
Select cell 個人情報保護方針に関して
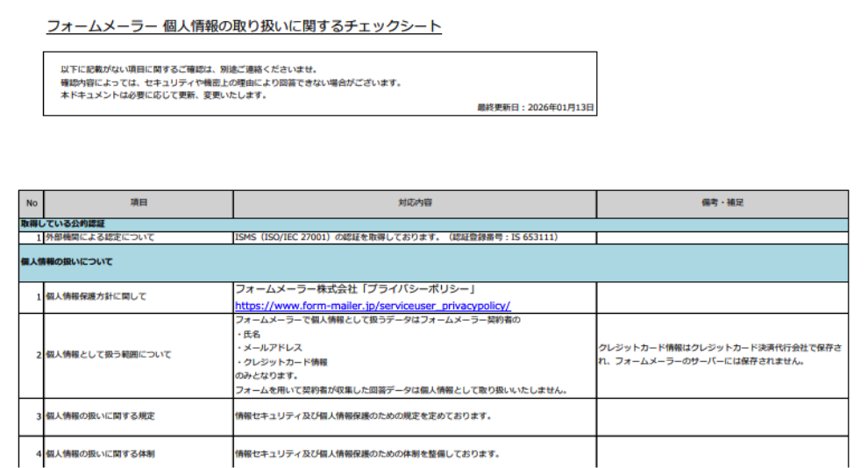click(x=139, y=297)
